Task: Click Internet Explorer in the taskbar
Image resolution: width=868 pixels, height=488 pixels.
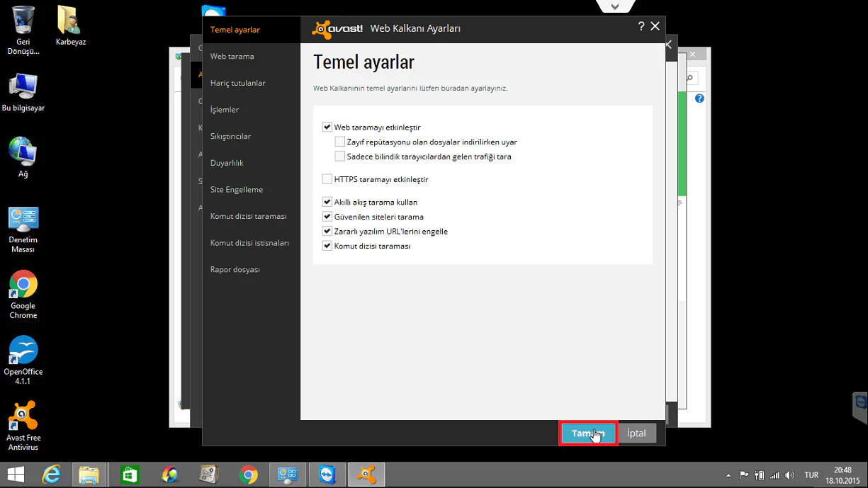Action: pos(52,475)
